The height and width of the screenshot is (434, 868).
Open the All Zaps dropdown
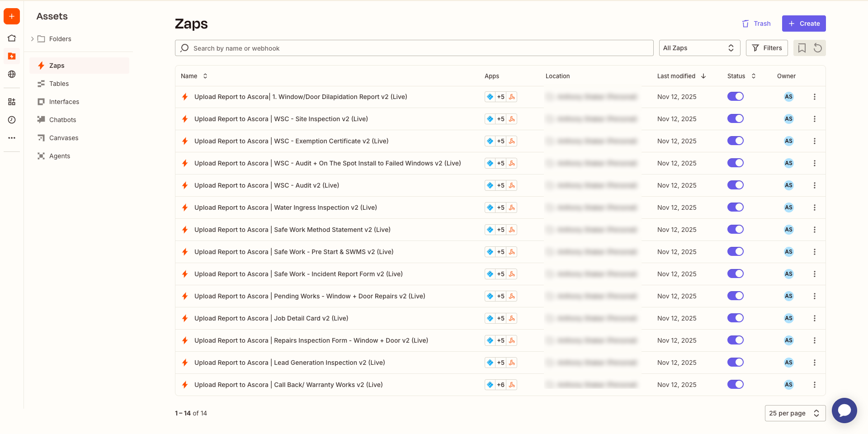pyautogui.click(x=699, y=48)
